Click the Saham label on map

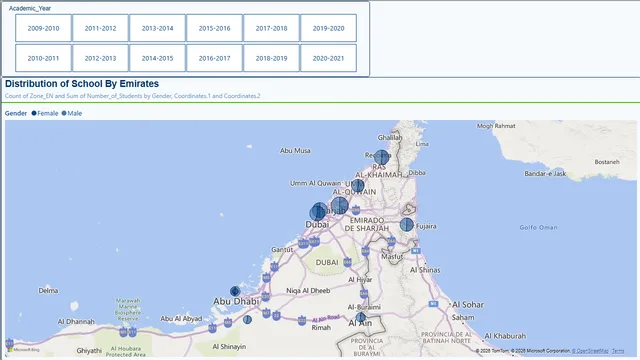tap(463, 317)
